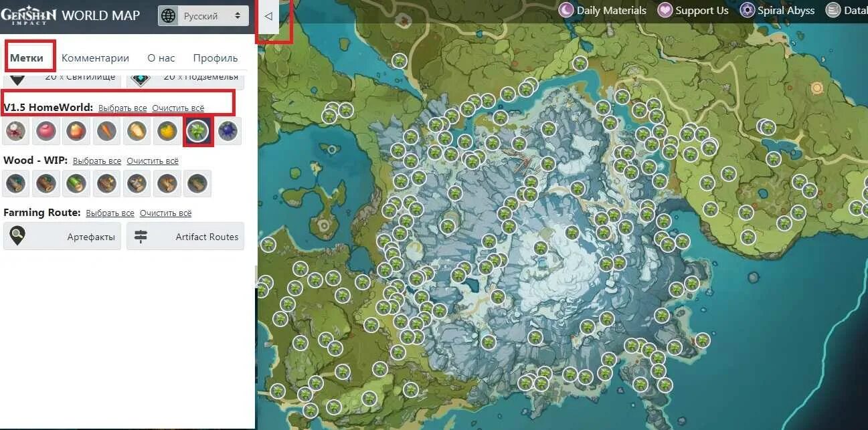868x430 pixels.
Task: Click Выбрать все for Farming Route
Action: (110, 213)
